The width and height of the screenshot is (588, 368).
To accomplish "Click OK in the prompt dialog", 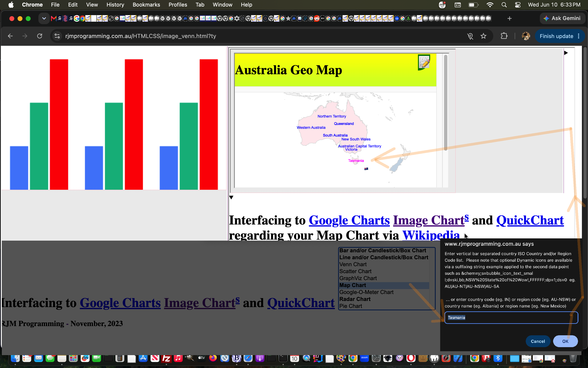I will tap(565, 341).
